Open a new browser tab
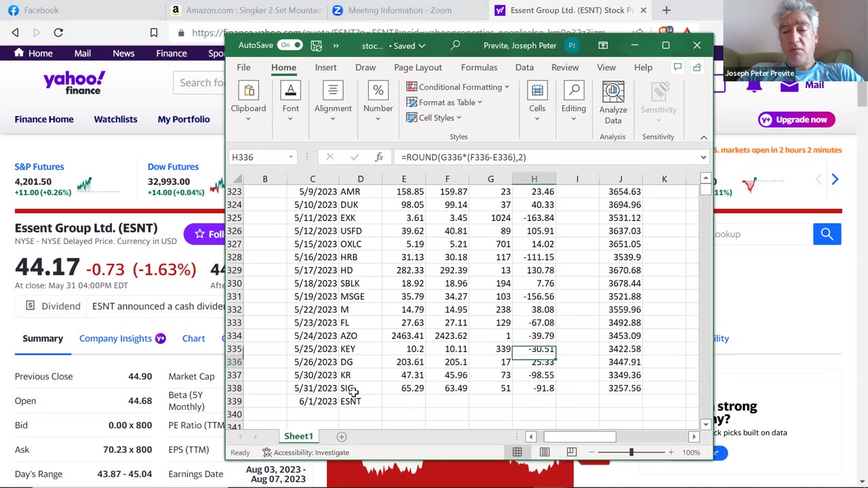The height and width of the screenshot is (488, 868). pyautogui.click(x=666, y=10)
